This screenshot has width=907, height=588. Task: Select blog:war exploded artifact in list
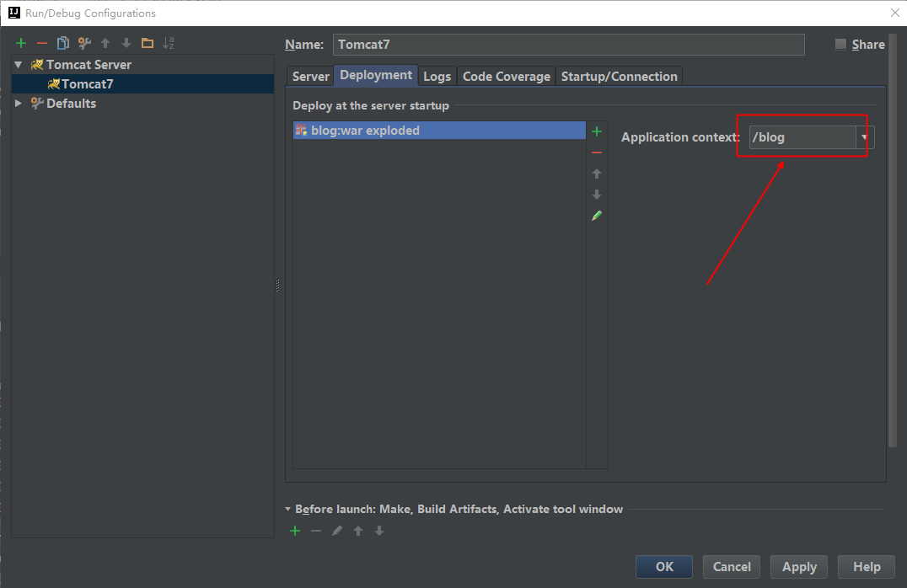click(365, 131)
